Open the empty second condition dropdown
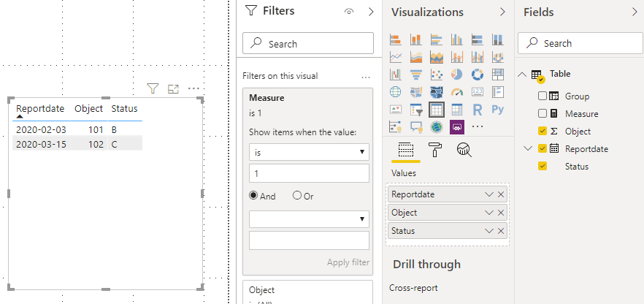 309,219
